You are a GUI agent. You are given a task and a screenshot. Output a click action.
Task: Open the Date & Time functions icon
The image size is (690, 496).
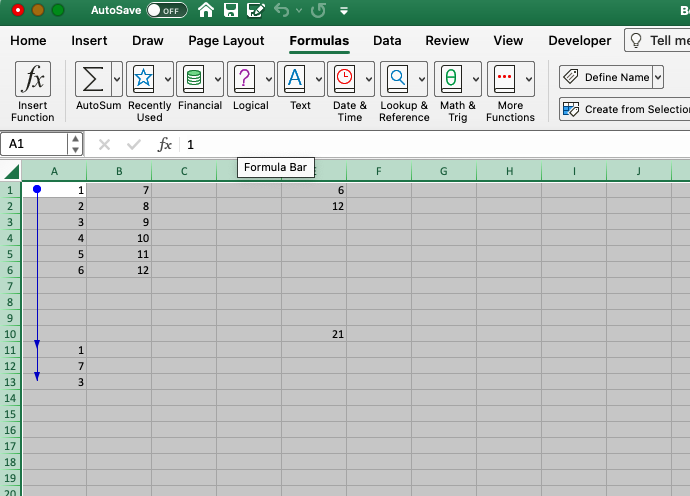(345, 79)
